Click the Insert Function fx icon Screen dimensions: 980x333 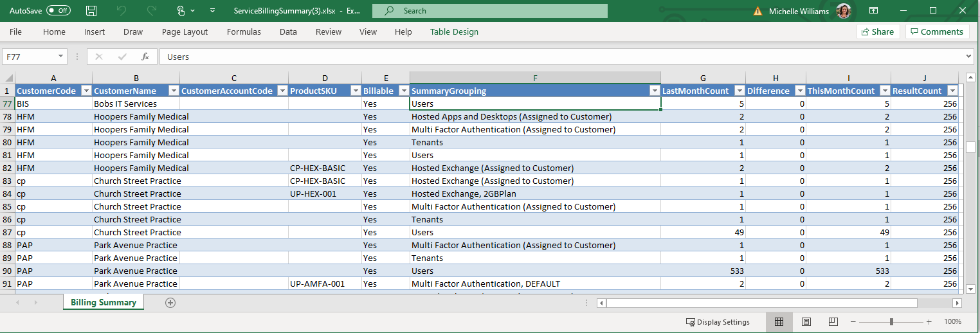(145, 57)
